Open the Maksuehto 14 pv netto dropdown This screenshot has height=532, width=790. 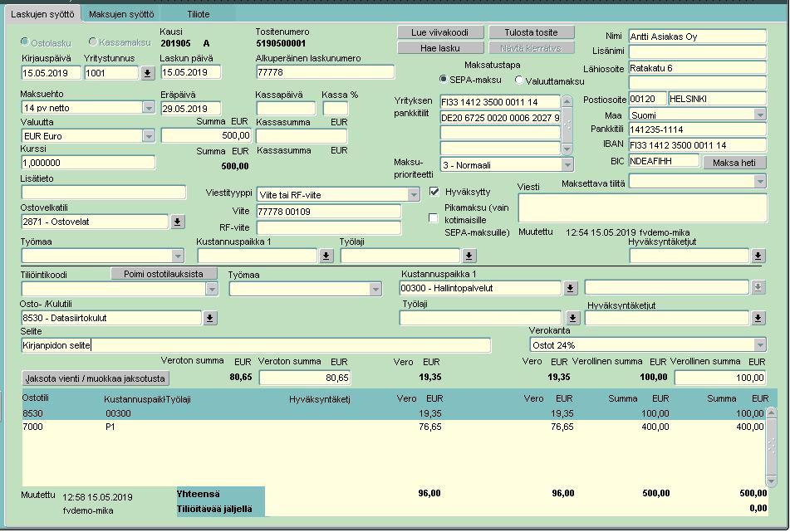tap(149, 107)
